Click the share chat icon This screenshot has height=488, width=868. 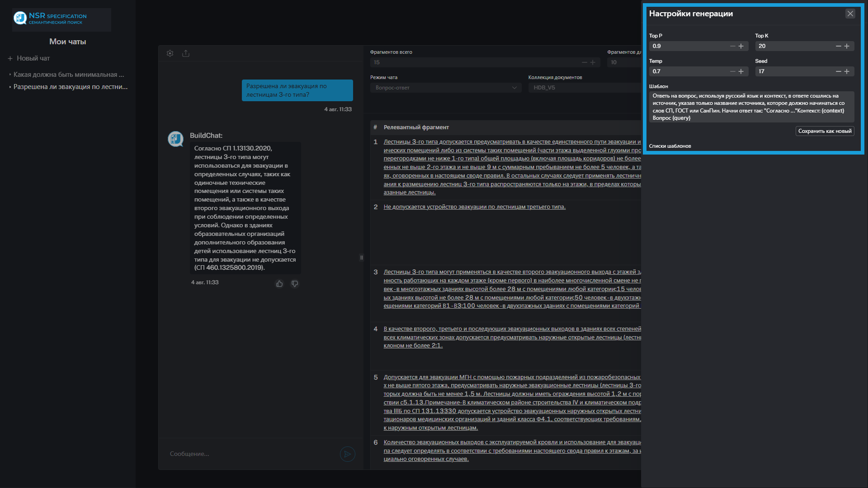[186, 53]
